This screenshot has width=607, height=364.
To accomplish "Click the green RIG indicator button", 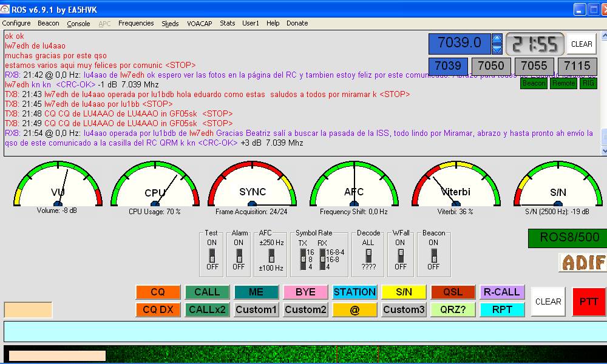I will tap(588, 83).
